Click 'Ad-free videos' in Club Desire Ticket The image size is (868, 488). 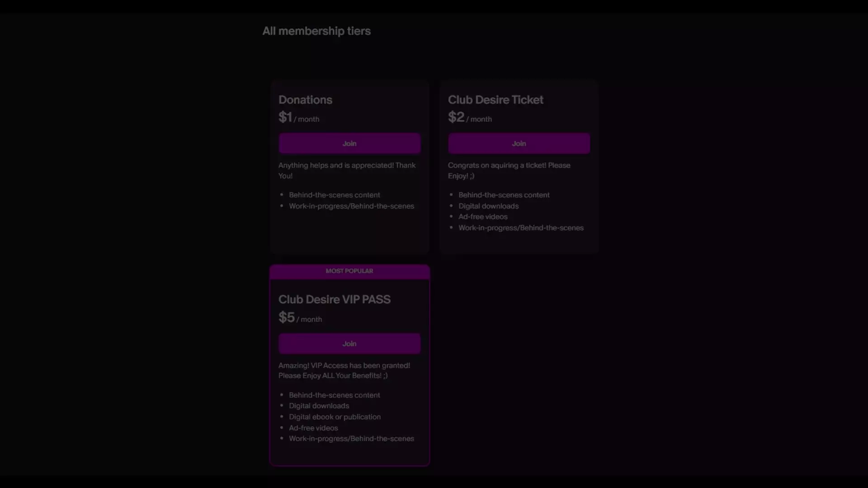(483, 217)
